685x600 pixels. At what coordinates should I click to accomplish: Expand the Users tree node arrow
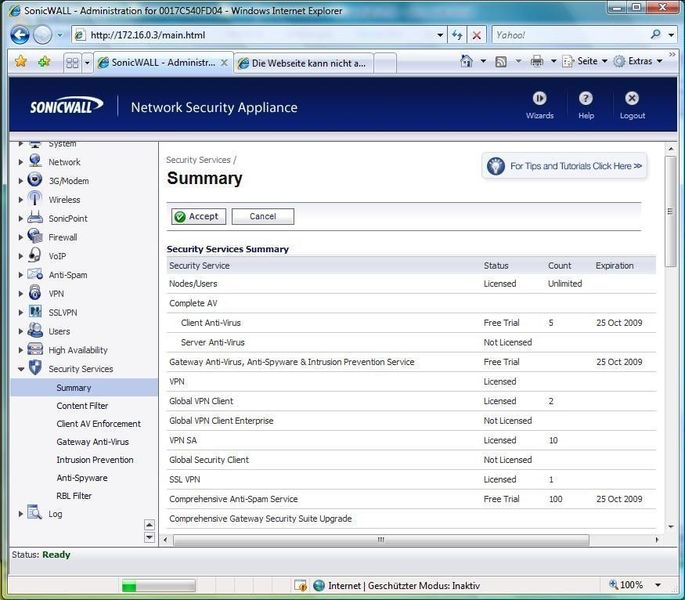point(21,331)
